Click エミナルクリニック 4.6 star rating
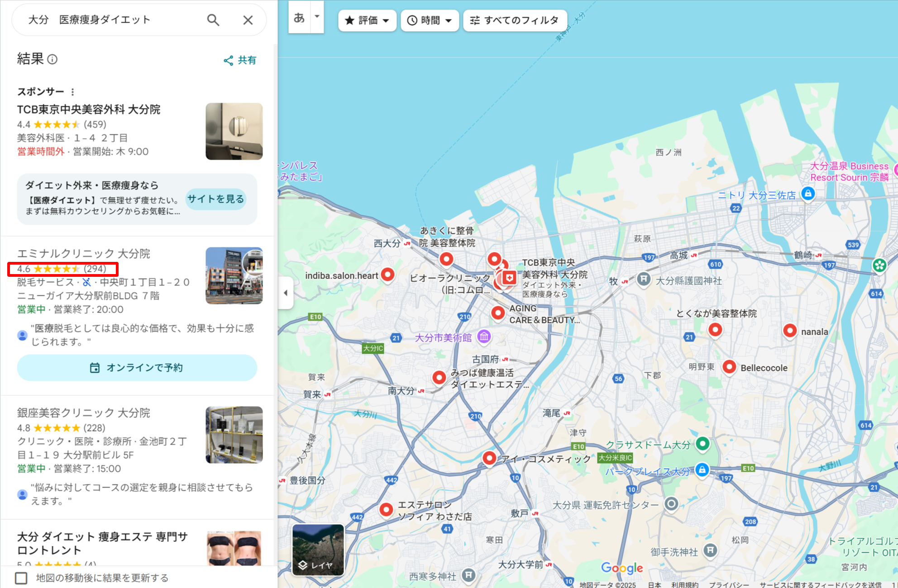The height and width of the screenshot is (588, 898). point(62,269)
